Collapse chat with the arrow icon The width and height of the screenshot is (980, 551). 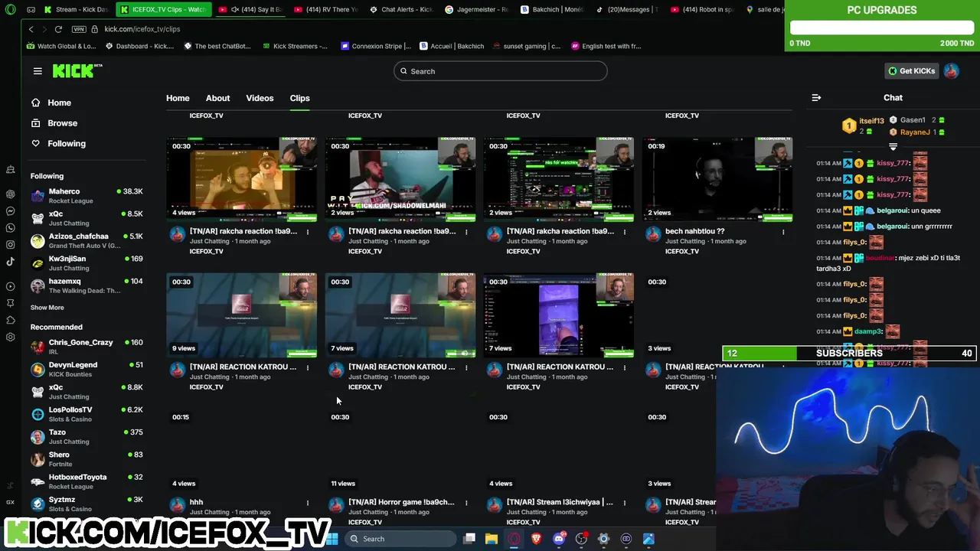(x=816, y=98)
